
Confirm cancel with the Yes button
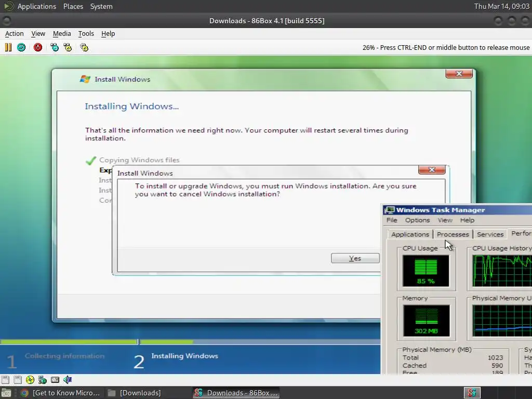(355, 258)
